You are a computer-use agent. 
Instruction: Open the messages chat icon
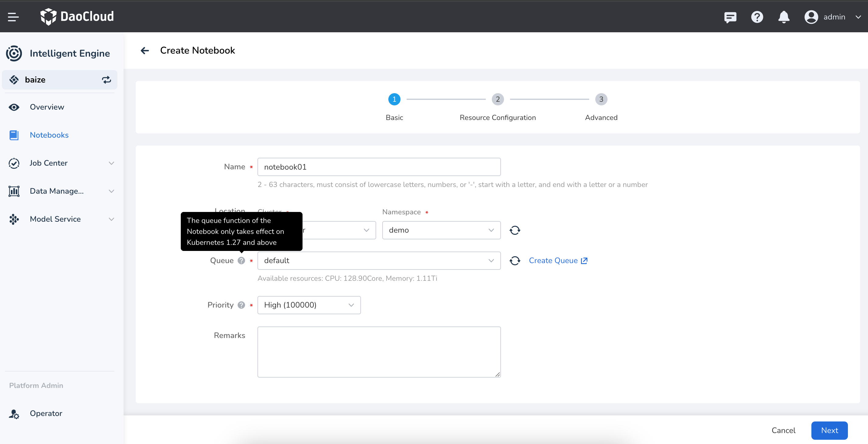[x=730, y=17]
